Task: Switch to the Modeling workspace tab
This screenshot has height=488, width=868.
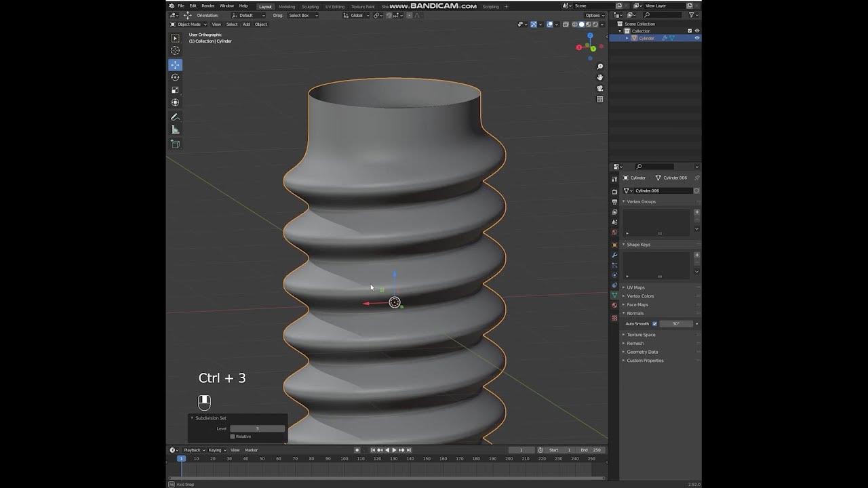Action: [x=287, y=7]
